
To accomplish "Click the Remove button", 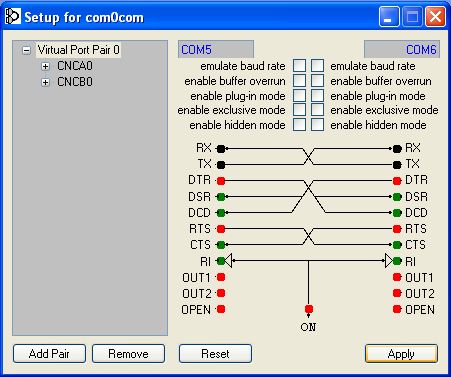I will point(128,354).
